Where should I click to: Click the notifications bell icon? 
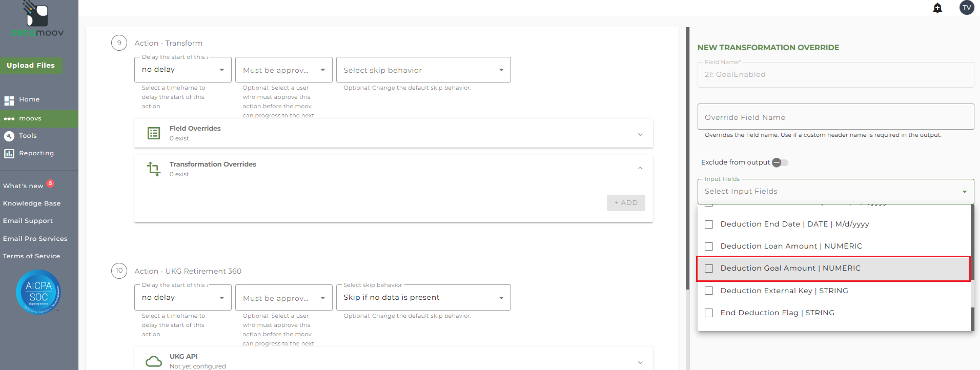tap(937, 8)
